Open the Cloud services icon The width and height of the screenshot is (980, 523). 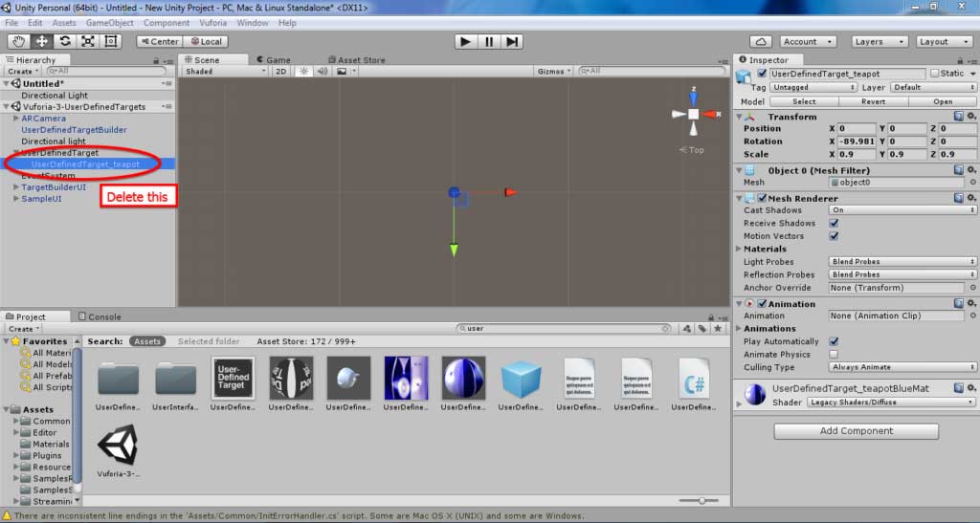[761, 42]
